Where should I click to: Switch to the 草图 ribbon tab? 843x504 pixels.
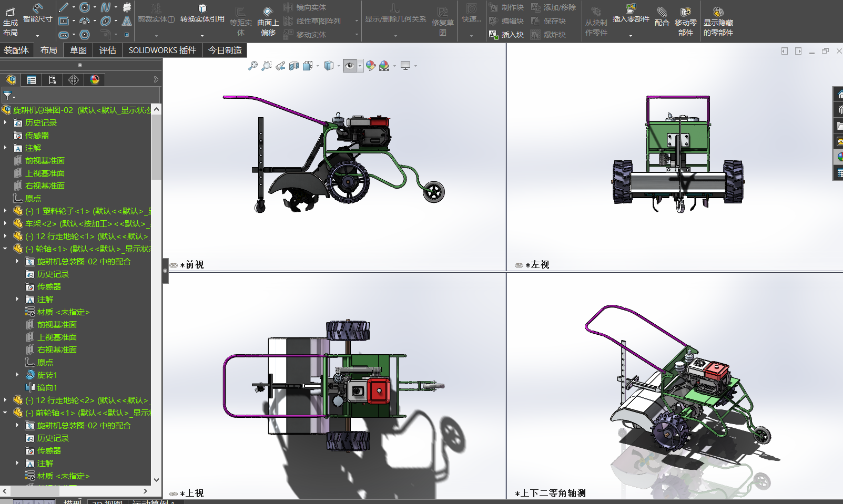click(x=78, y=50)
